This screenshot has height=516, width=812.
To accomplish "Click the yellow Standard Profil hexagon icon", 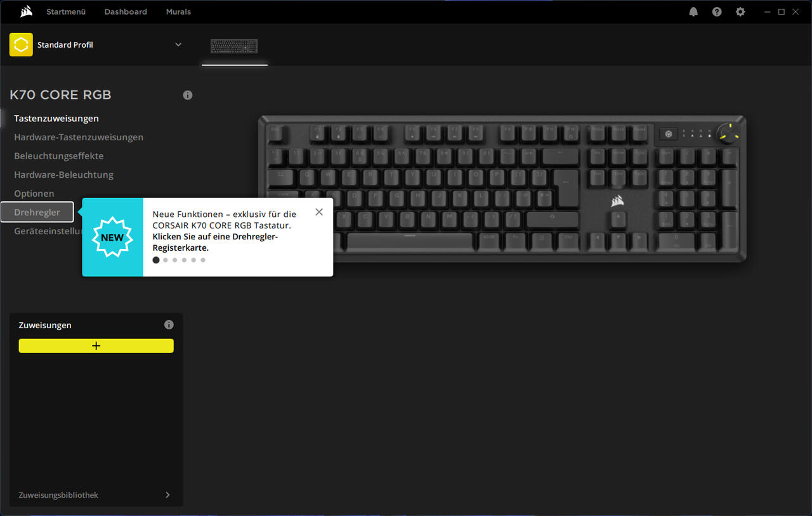I will [x=21, y=44].
